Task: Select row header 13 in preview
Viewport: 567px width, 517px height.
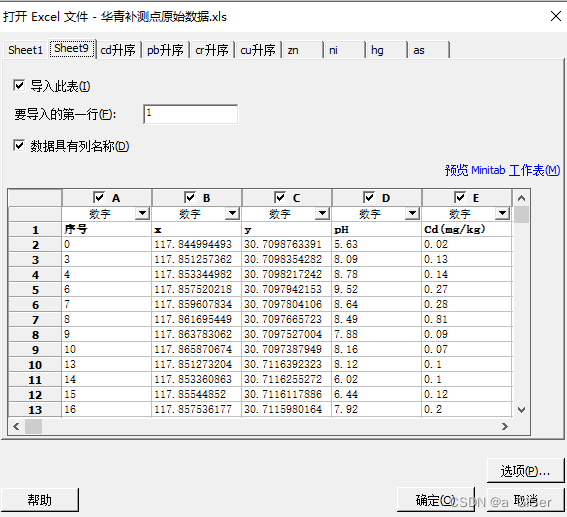Action: 35,410
